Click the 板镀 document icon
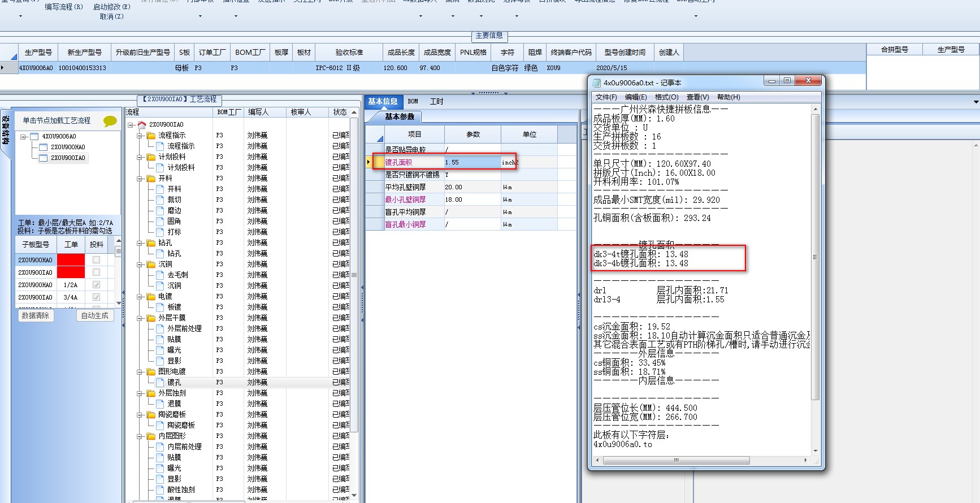Image resolution: width=980 pixels, height=503 pixels. (x=160, y=307)
